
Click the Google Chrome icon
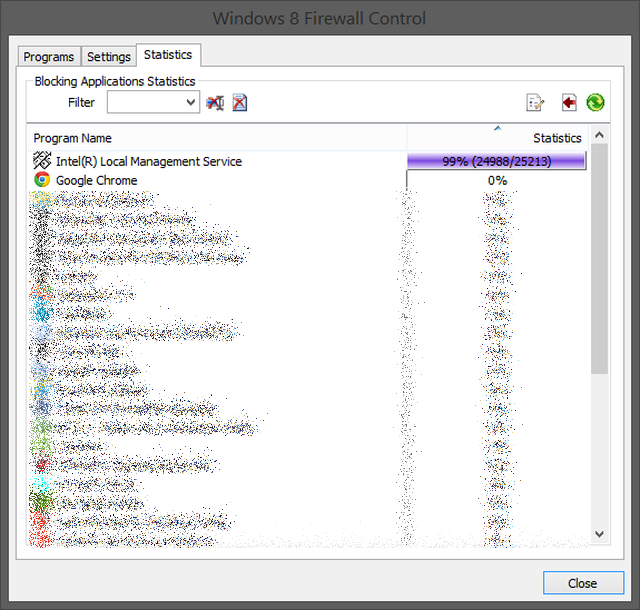(x=42, y=180)
